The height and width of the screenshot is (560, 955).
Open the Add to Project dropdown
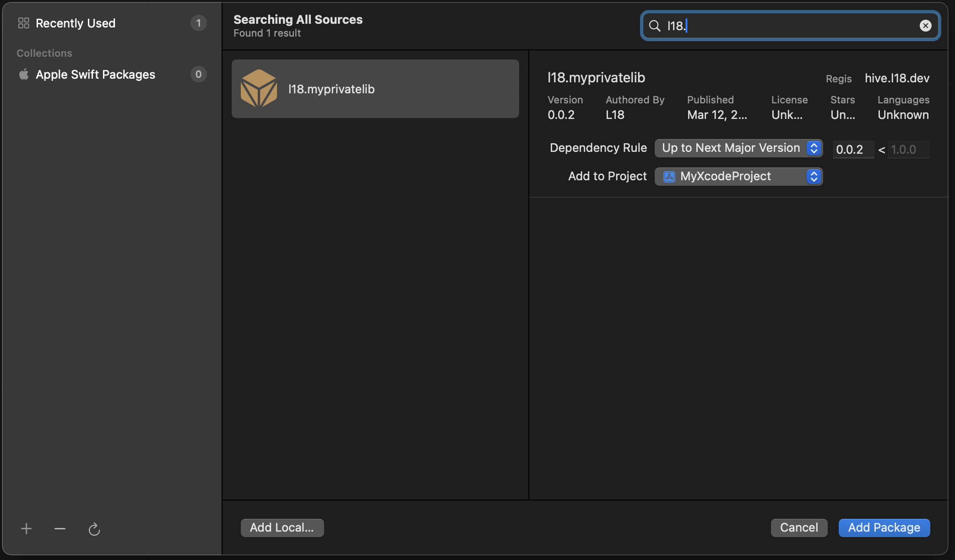[738, 177]
